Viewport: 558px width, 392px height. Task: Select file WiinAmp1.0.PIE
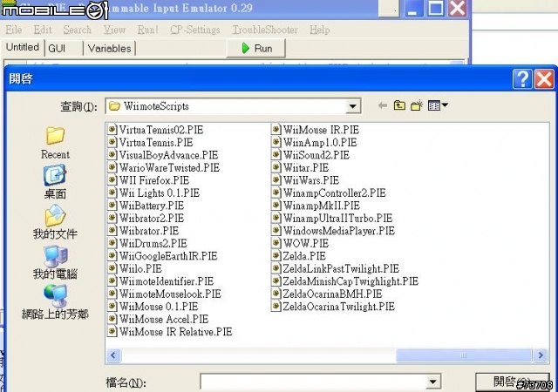[320, 142]
